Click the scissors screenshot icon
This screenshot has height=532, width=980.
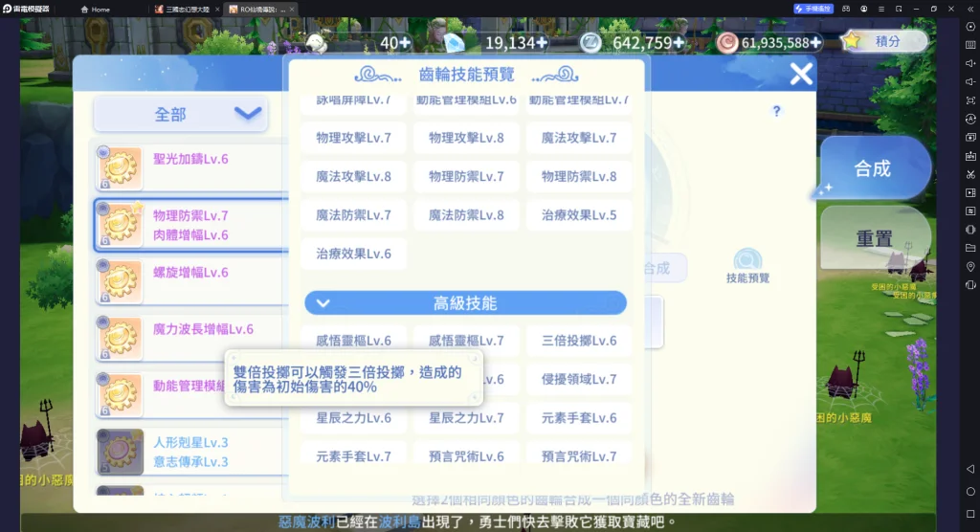[970, 174]
